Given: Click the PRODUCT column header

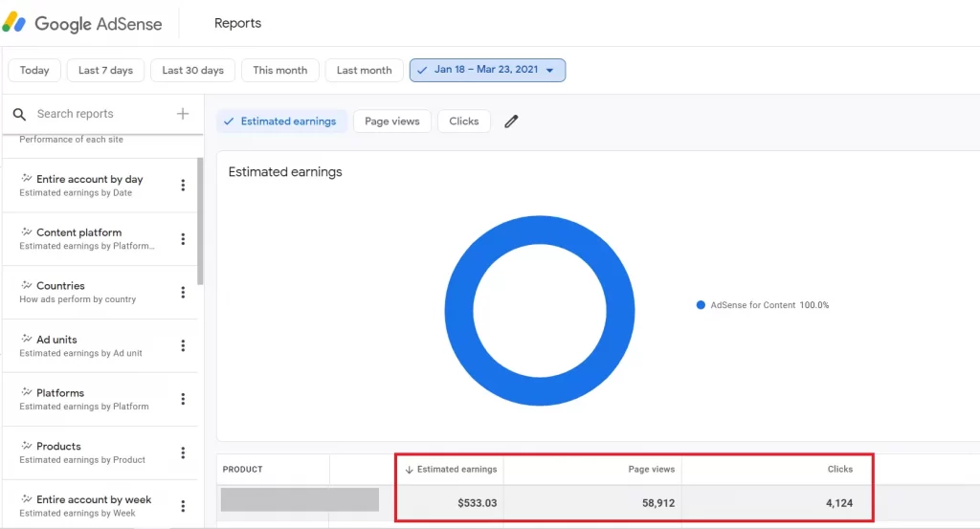Looking at the screenshot, I should [x=242, y=470].
